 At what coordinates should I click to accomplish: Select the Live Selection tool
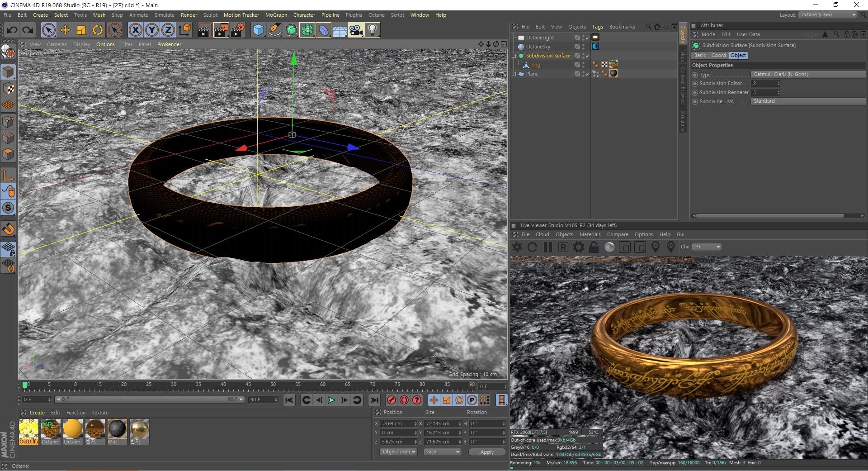click(x=48, y=30)
